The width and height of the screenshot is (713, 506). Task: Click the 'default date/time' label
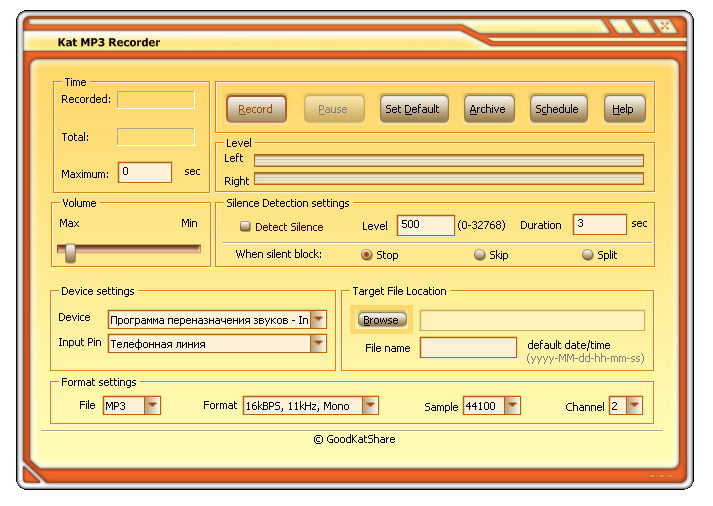point(569,345)
